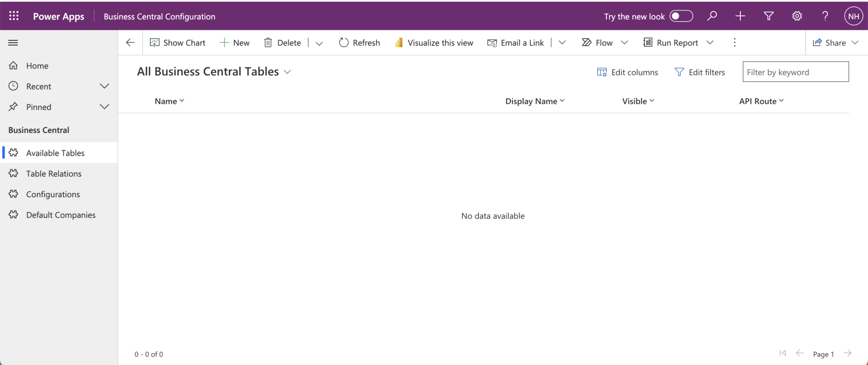Screen dimensions: 868x365
Task: Open the advanced find funnel icon
Action: coord(769,16)
